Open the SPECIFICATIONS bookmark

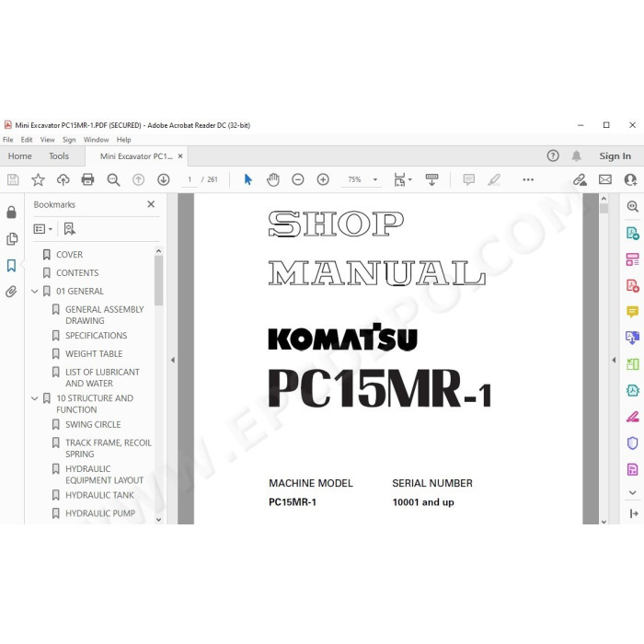tap(96, 336)
